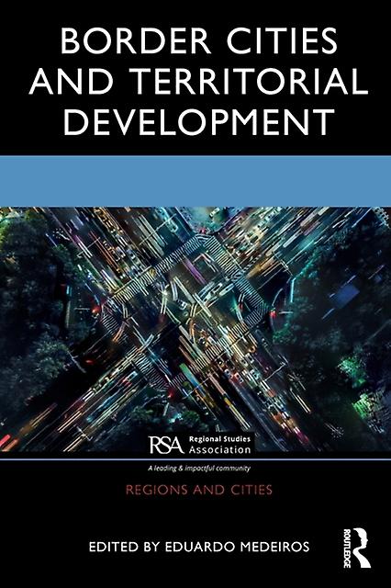Click the 'Regions and Cities' series name
This screenshot has width=391, height=588.
point(199,490)
